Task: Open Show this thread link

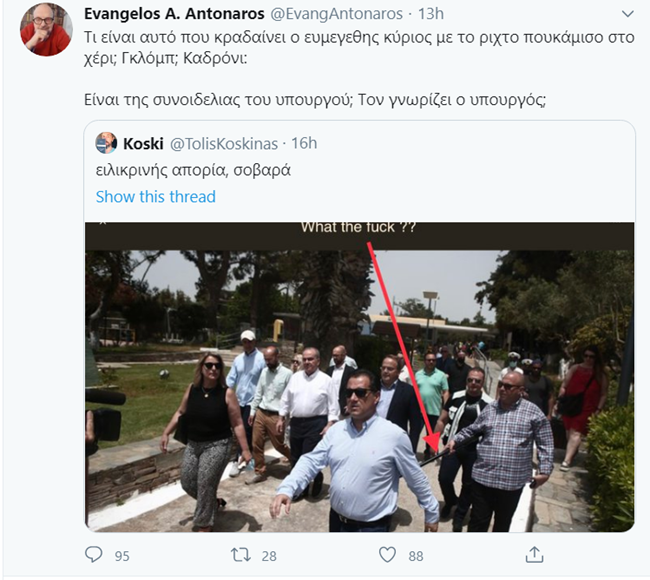Action: tap(156, 197)
